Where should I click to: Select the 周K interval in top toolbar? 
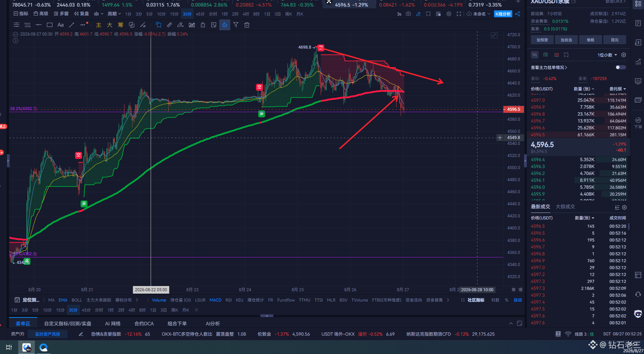coord(289,14)
